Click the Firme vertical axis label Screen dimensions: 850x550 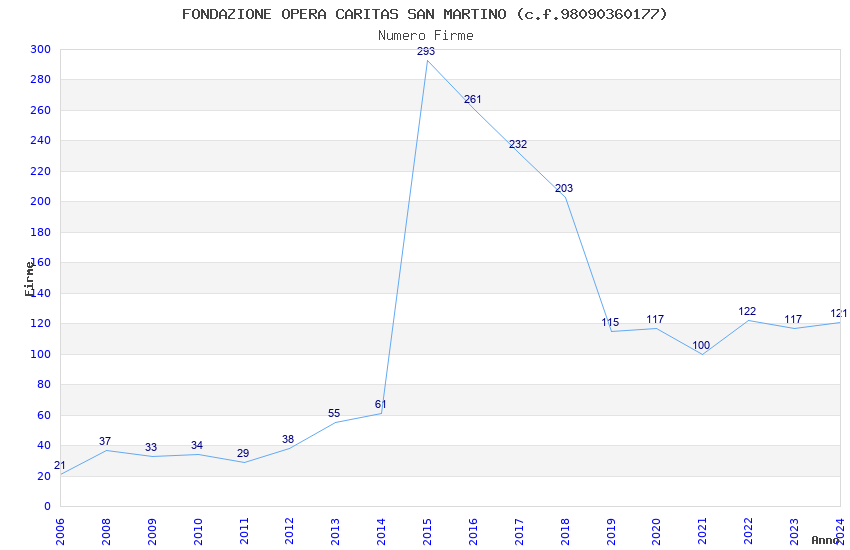pos(29,279)
